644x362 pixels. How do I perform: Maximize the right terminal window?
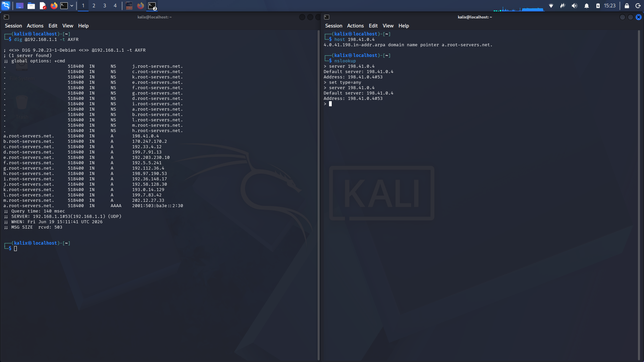coord(631,17)
